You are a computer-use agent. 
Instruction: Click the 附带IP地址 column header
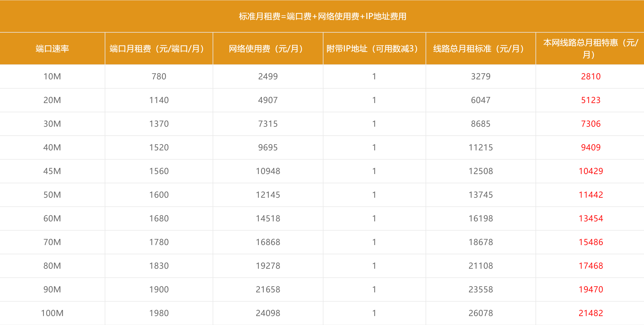[374, 48]
